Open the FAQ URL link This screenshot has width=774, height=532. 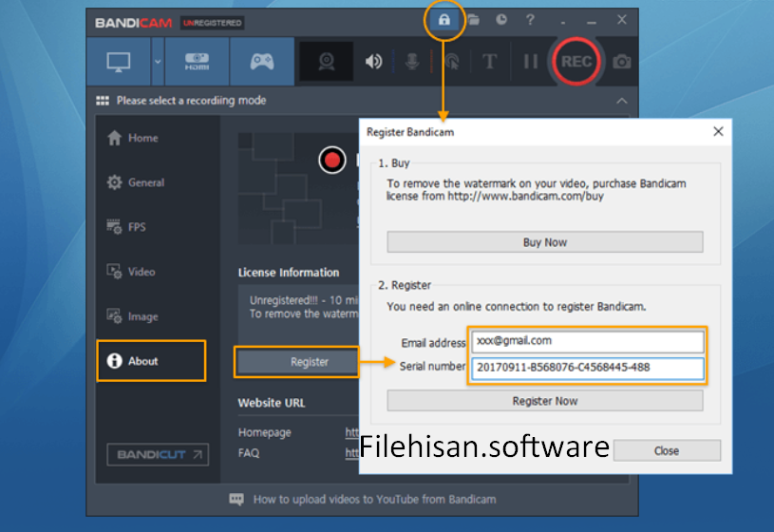[352, 453]
